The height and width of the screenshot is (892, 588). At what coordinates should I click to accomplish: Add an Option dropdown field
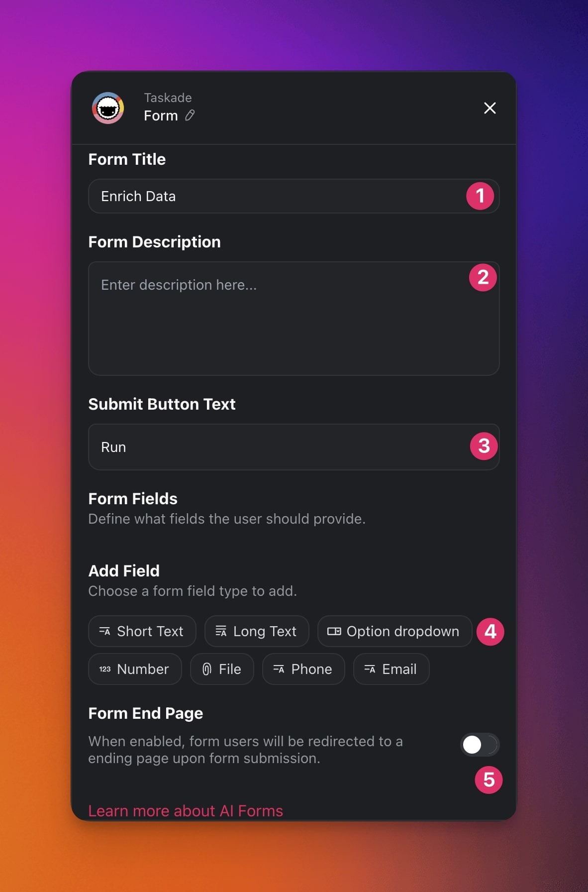[x=394, y=631]
